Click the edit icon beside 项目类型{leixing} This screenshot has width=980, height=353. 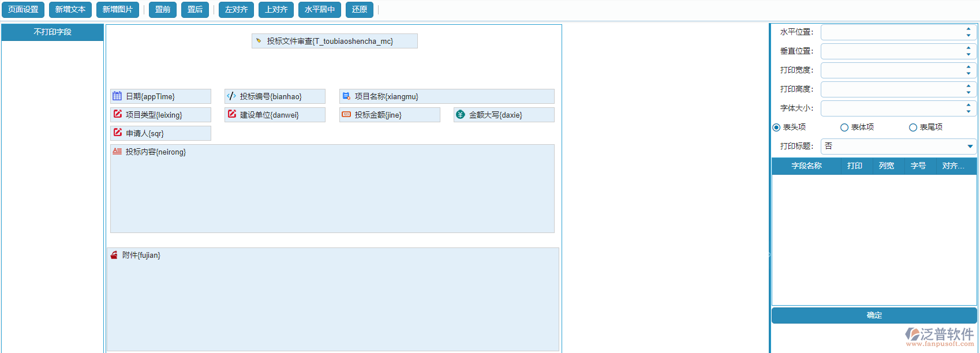(118, 114)
